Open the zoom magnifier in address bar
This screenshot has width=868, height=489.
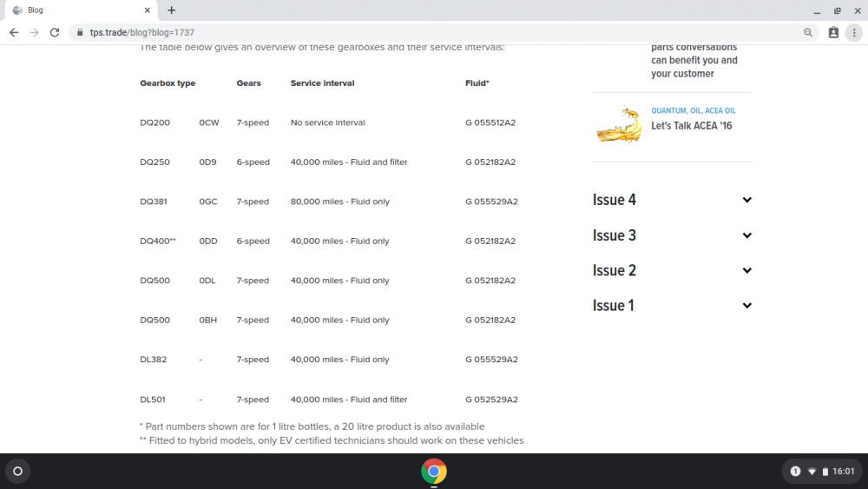(808, 33)
